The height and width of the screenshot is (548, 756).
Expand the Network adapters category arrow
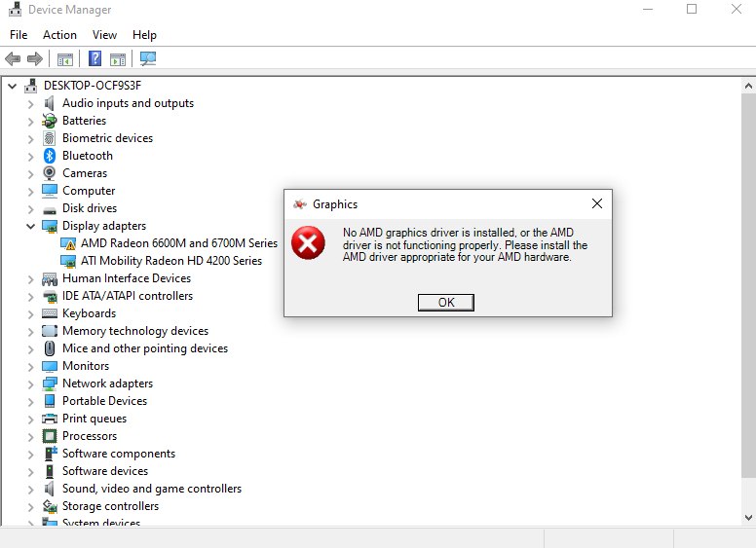30,384
